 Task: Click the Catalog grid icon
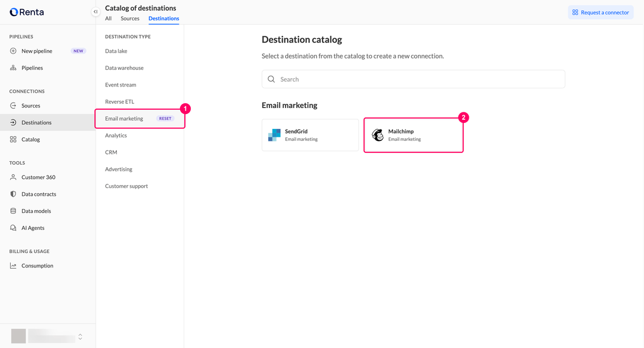13,140
